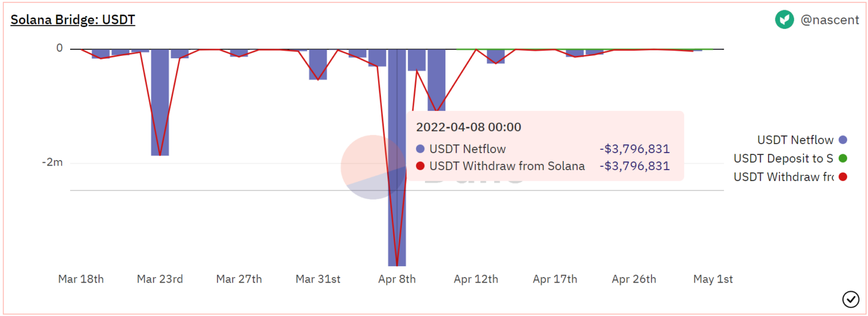This screenshot has width=868, height=316.
Task: Click the -2m y-axis label
Action: point(51,163)
